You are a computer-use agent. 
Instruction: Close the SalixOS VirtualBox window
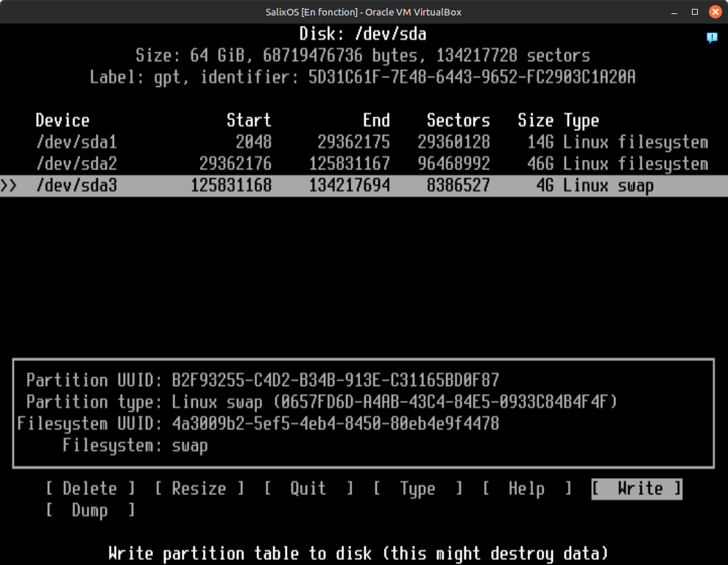pyautogui.click(x=714, y=13)
